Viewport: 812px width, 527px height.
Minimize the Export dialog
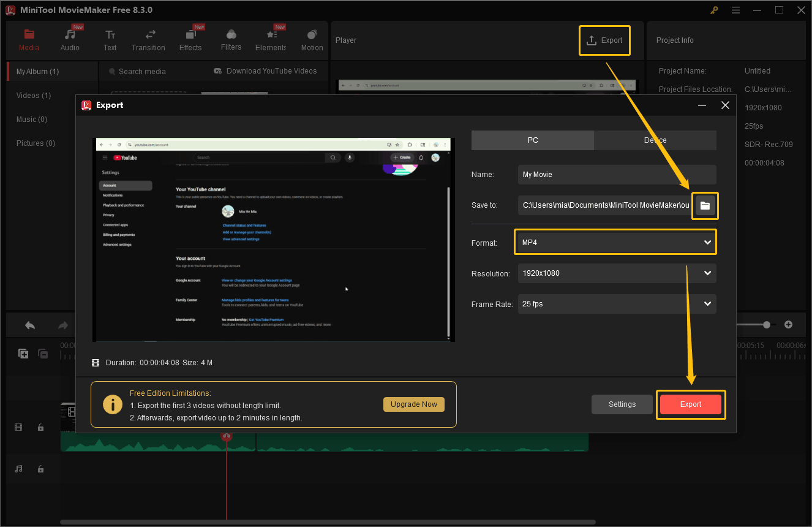pos(702,105)
